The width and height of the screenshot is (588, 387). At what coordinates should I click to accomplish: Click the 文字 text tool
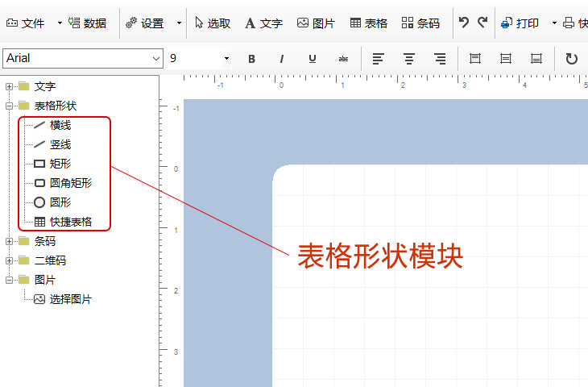pos(263,23)
